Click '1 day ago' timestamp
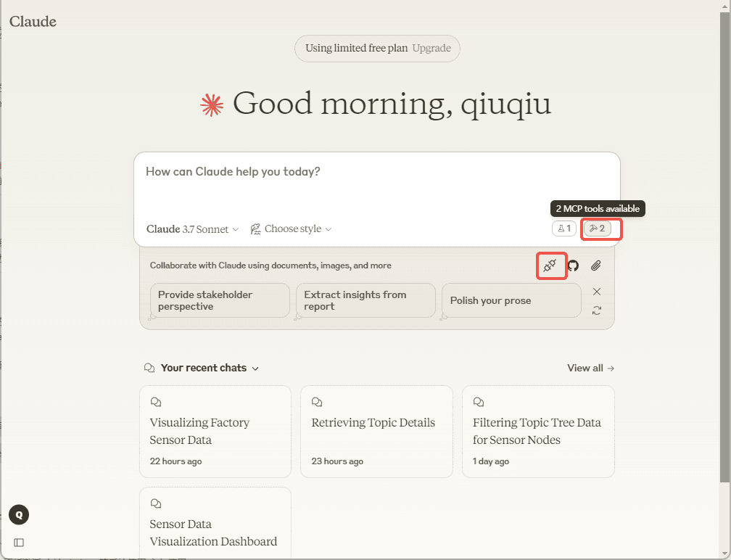This screenshot has width=731, height=560. pos(491,461)
